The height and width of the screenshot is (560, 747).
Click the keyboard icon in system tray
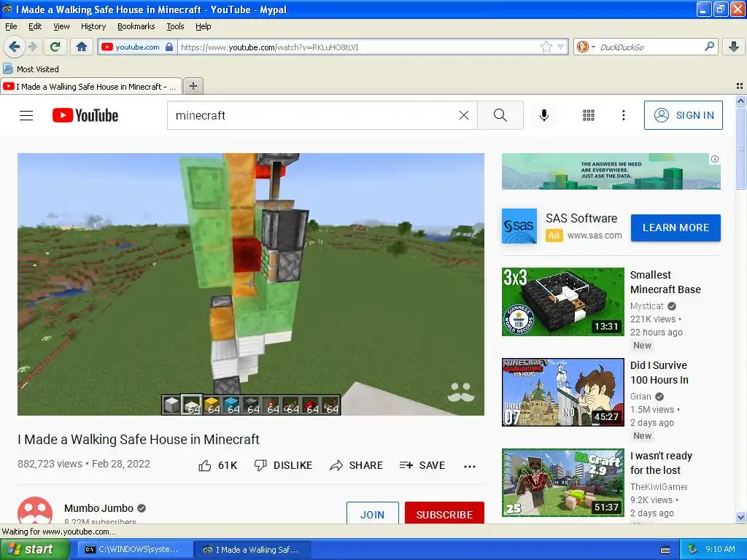(x=665, y=550)
